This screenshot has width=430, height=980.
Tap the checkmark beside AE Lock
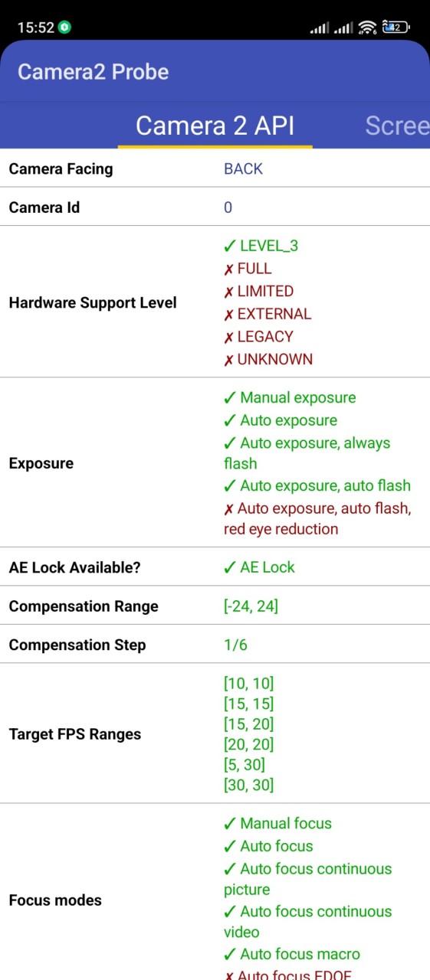coord(230,567)
